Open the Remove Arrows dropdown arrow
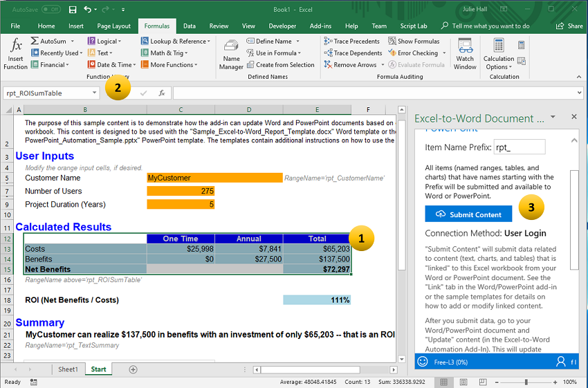The width and height of the screenshot is (588, 388). coord(383,64)
